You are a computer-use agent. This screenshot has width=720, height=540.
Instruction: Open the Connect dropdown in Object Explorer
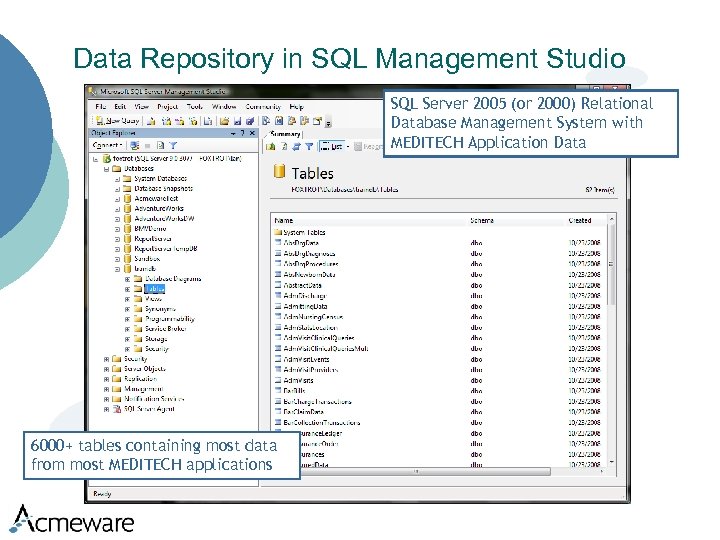pos(107,145)
